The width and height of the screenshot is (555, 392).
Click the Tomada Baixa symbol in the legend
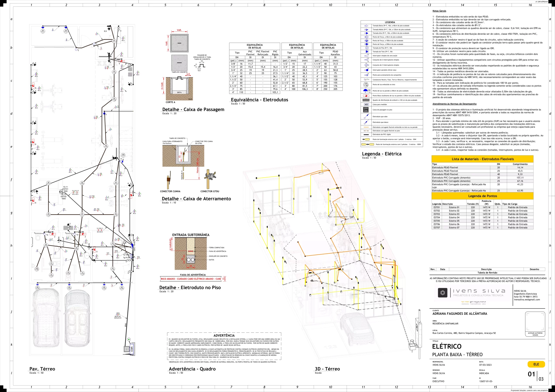click(366, 26)
